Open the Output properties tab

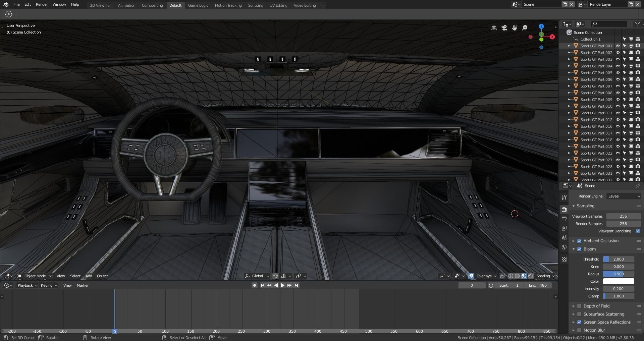(x=564, y=219)
